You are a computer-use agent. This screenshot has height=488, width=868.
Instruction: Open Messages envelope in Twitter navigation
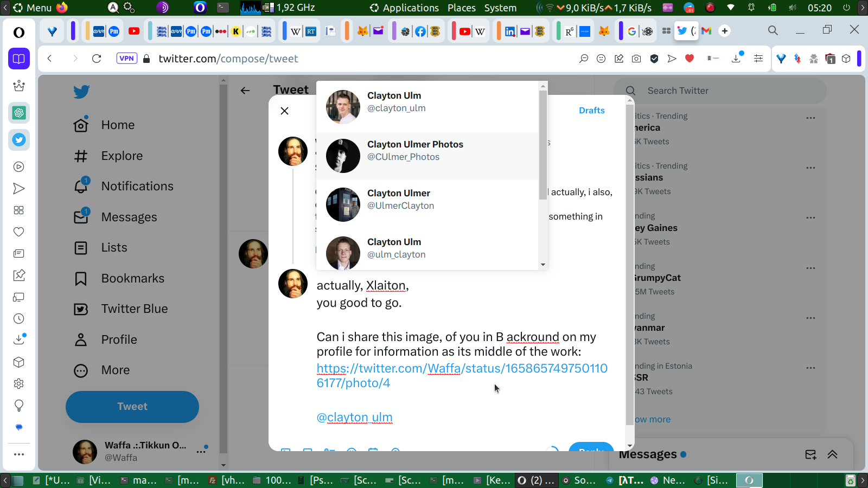pos(81,217)
